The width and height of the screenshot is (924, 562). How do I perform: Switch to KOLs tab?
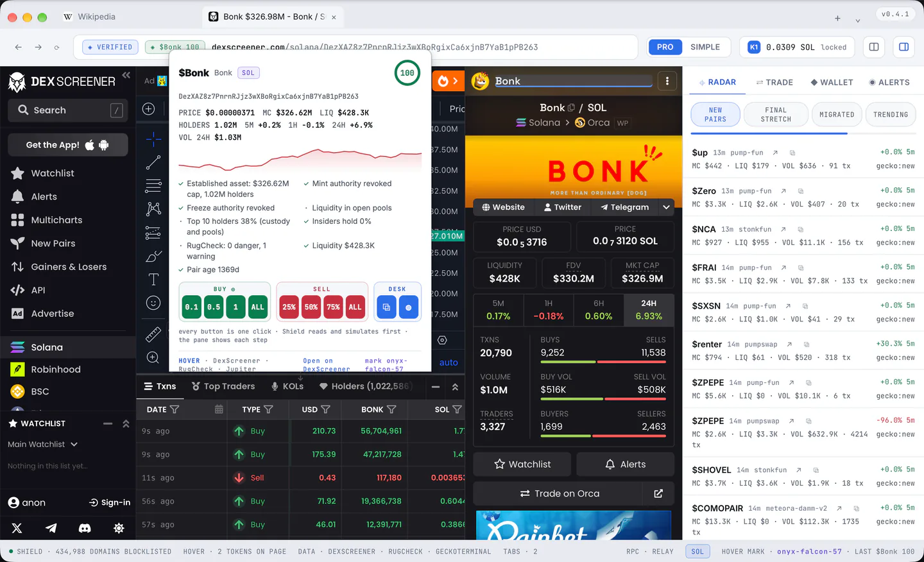point(287,386)
